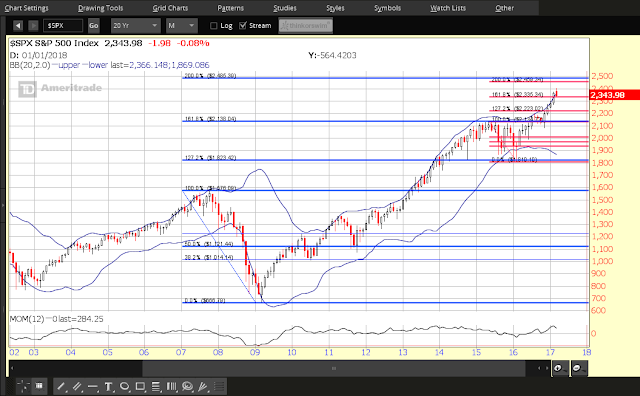Open the Watch Lists menu
The width and height of the screenshot is (640, 396).
[448, 8]
